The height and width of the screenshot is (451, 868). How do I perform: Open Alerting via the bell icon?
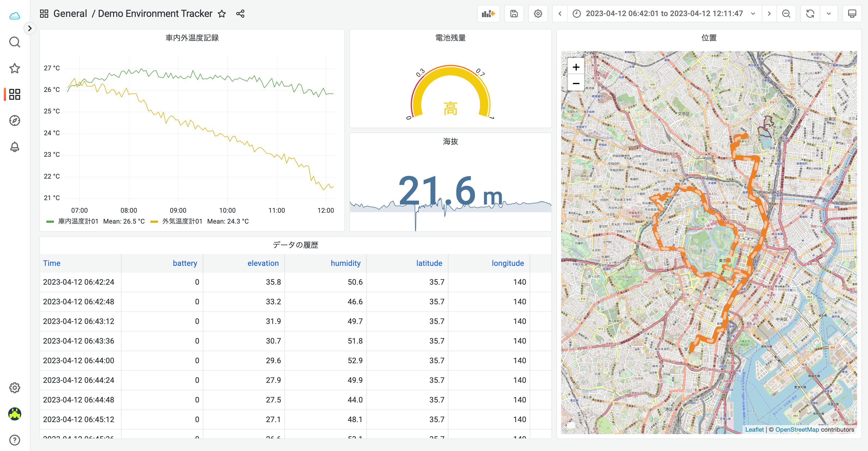point(14,146)
